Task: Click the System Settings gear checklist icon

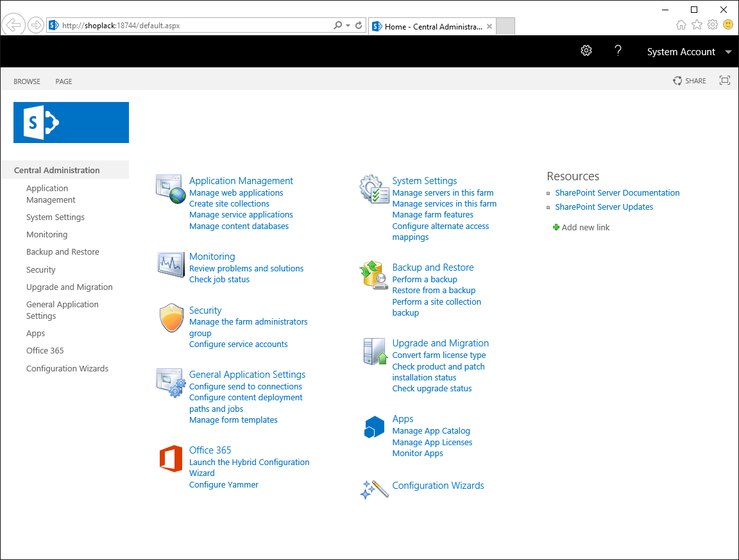Action: pos(374,189)
